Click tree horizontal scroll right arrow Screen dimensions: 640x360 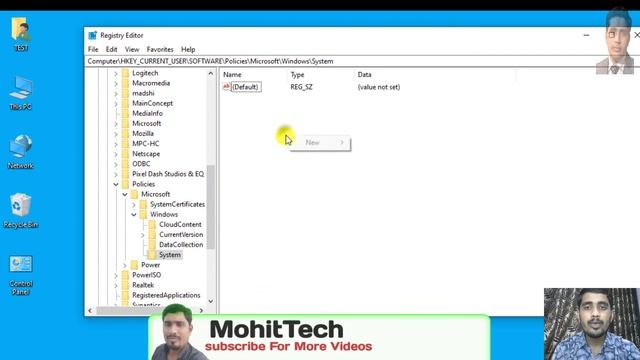point(201,311)
